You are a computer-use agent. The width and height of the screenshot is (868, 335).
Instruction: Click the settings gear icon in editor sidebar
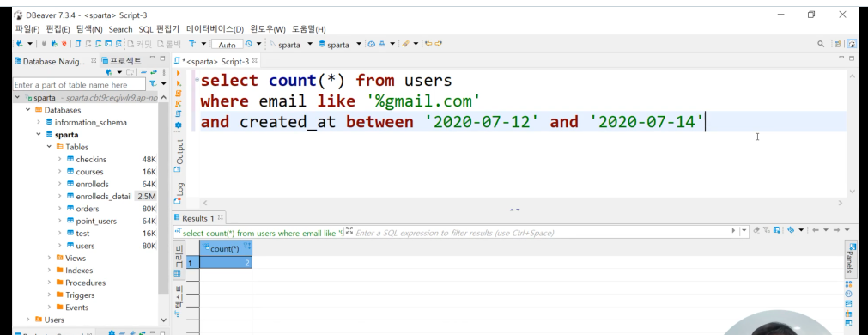pos(179,125)
